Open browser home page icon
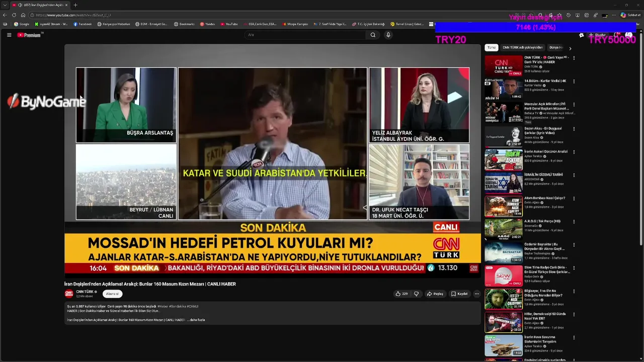 (23, 15)
